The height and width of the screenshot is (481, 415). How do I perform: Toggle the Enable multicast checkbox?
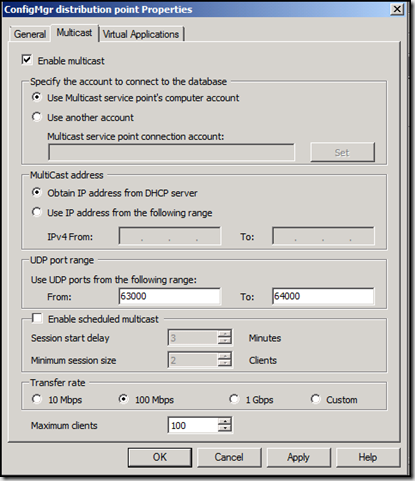coord(27,60)
